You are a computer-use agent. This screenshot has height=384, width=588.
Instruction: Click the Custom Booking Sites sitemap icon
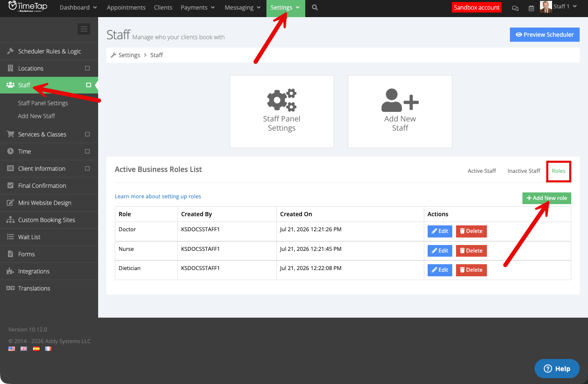(10, 220)
